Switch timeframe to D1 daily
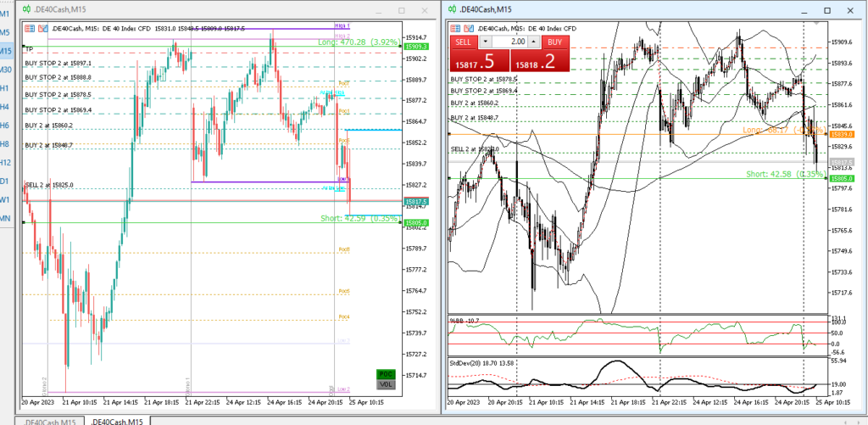The height and width of the screenshot is (425, 868). click(x=5, y=182)
